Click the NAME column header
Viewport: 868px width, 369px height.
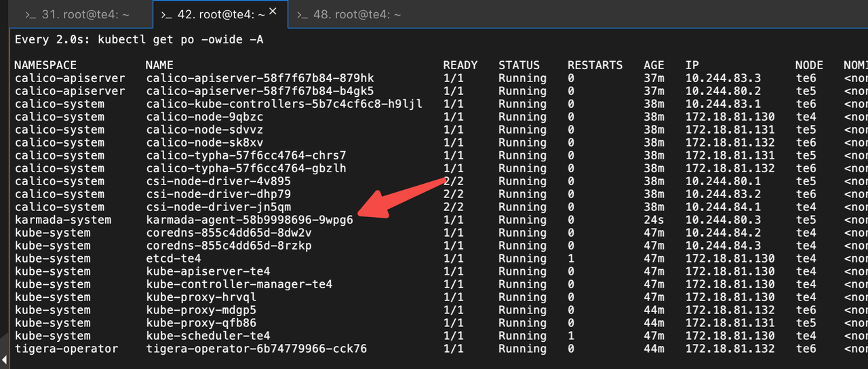pos(160,65)
